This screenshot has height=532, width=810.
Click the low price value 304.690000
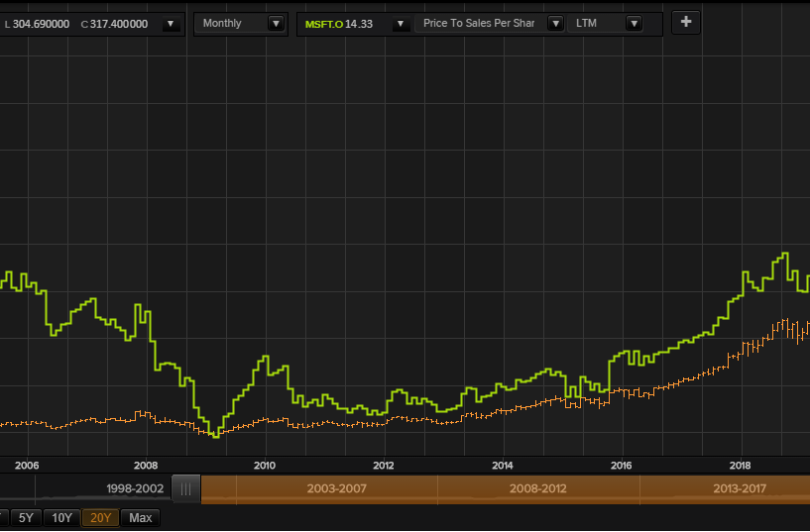41,24
